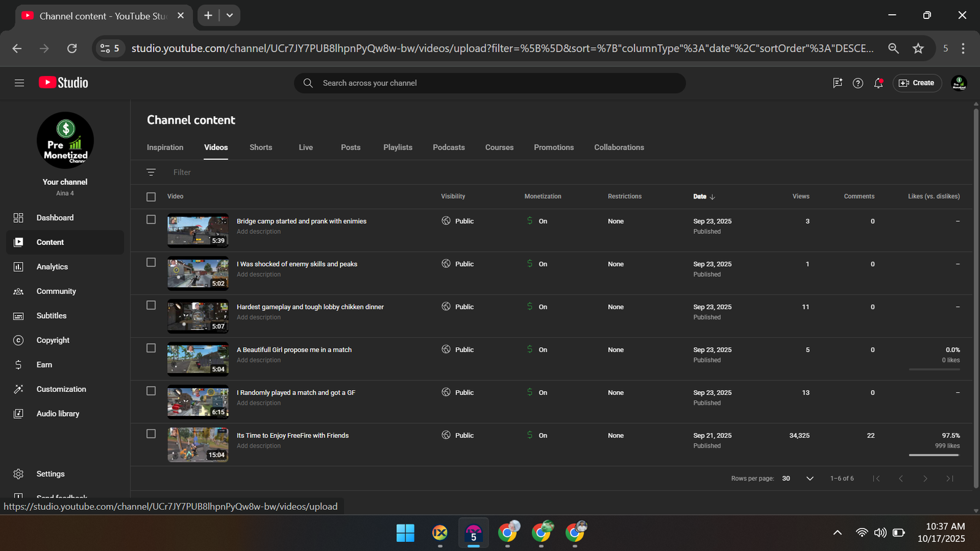980x551 pixels.
Task: Open the browser tab search dropdown
Action: tap(230, 16)
